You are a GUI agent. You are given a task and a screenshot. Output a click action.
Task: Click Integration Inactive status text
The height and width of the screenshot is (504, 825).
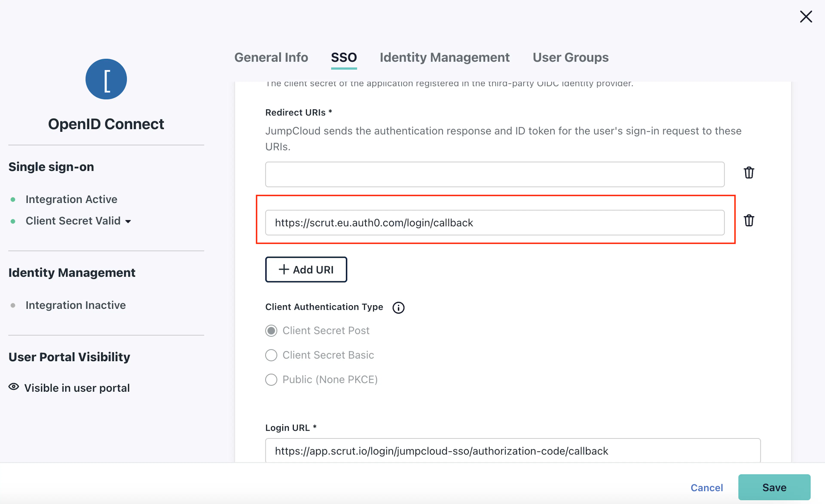(76, 305)
